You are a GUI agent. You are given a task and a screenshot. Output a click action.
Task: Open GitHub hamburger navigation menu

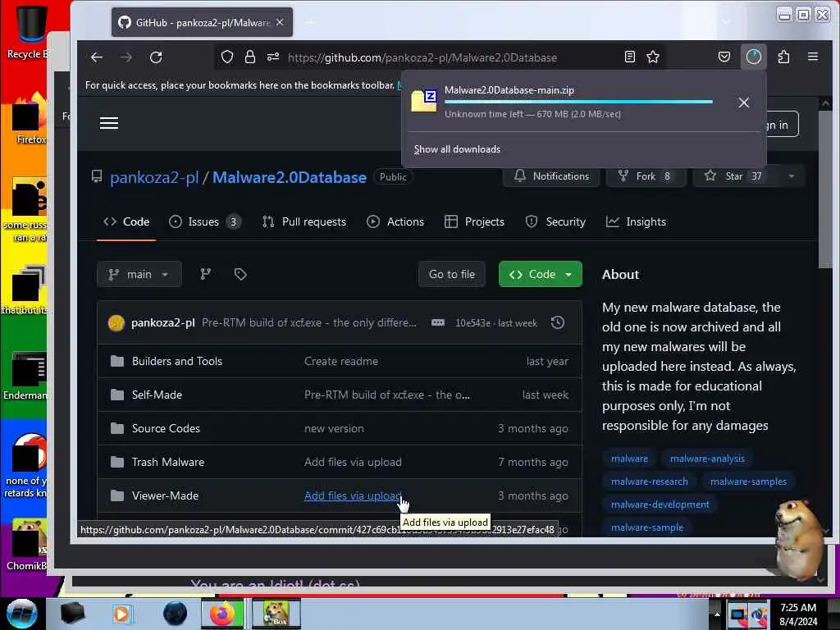(x=109, y=123)
